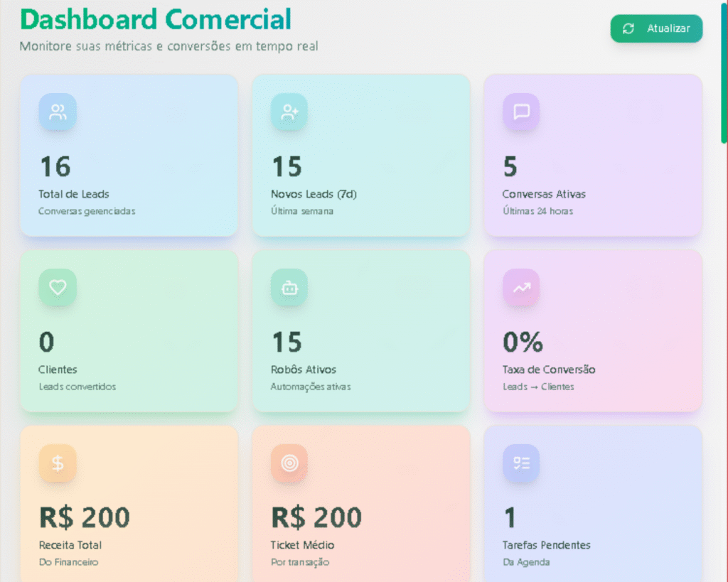Click the Receita Total dollar icon

tap(58, 463)
